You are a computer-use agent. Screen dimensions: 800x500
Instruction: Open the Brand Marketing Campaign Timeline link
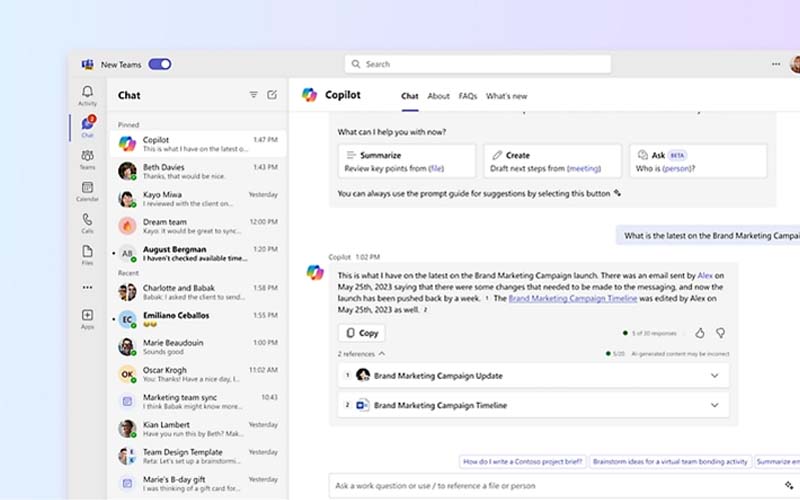pos(572,298)
